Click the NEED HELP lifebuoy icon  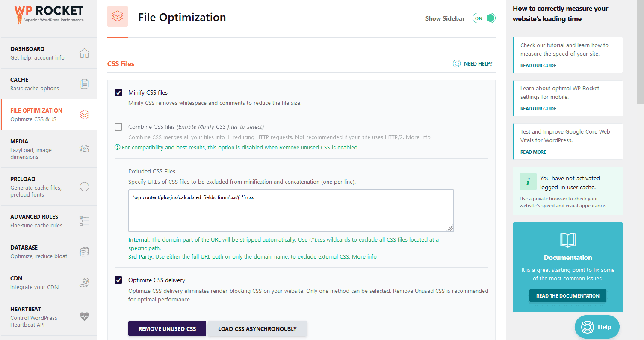click(x=457, y=63)
